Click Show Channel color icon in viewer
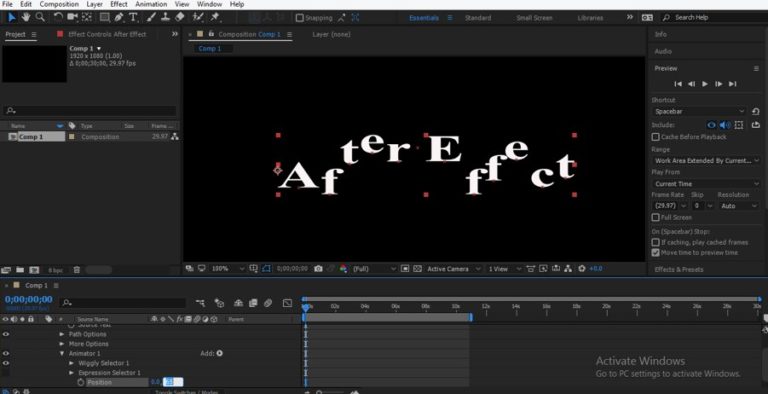 point(343,269)
